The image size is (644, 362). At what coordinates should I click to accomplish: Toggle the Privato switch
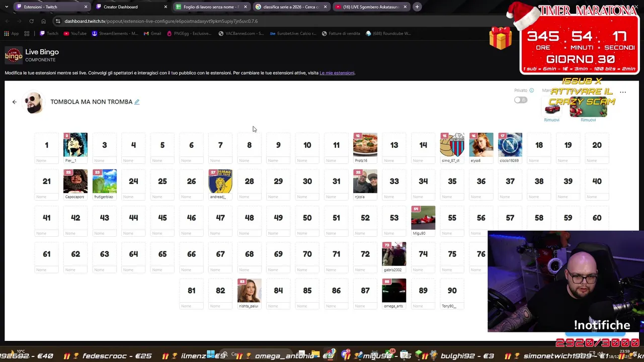tap(520, 100)
